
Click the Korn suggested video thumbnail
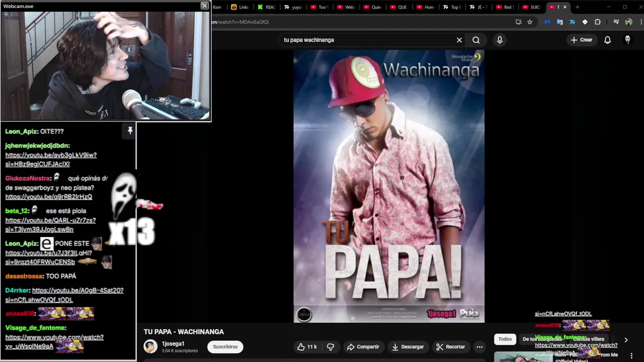(x=522, y=356)
